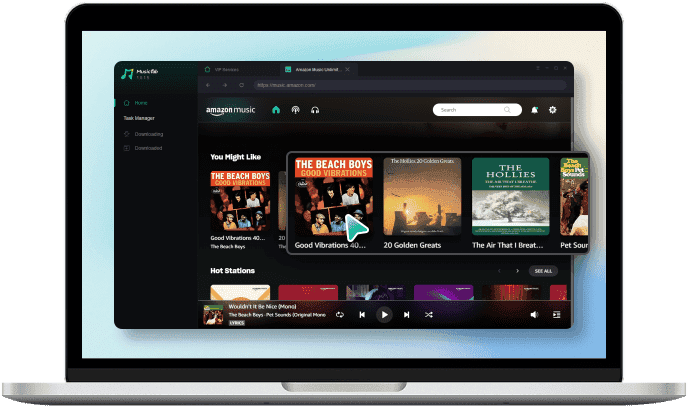Viewport: 688px width, 410px height.
Task: Skip to the next track
Action: (x=407, y=315)
